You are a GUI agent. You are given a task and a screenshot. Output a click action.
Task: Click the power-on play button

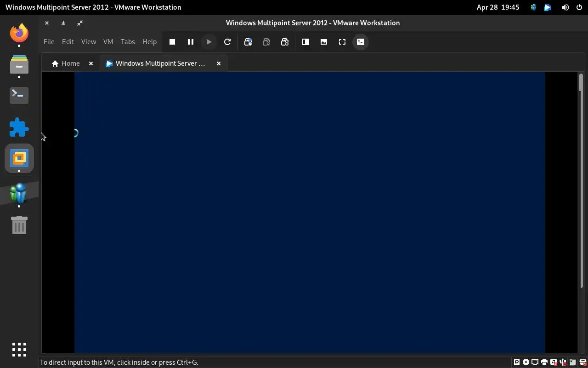tap(209, 42)
